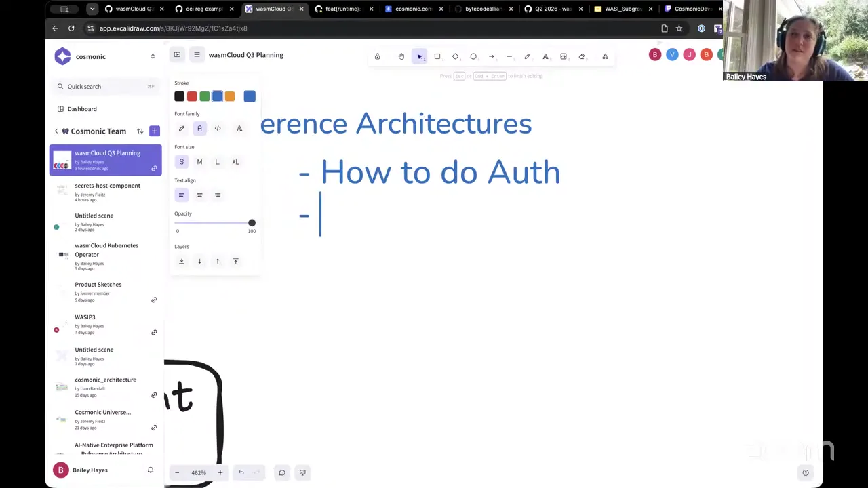Choose the normal font family
This screenshot has width=868, height=488.
199,128
